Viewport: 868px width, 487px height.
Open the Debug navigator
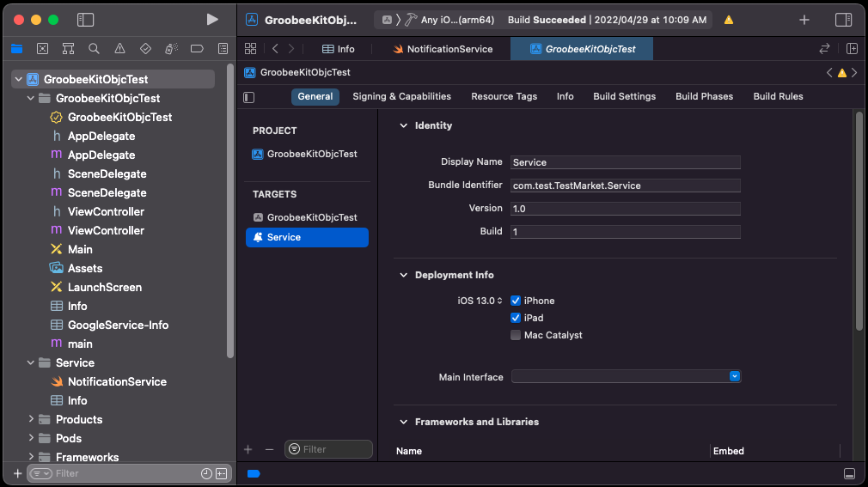(171, 49)
